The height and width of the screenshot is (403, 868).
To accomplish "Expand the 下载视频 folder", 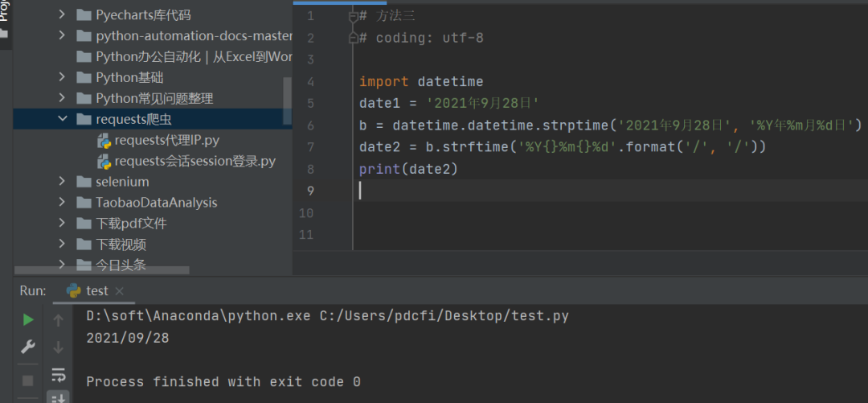I will (63, 244).
